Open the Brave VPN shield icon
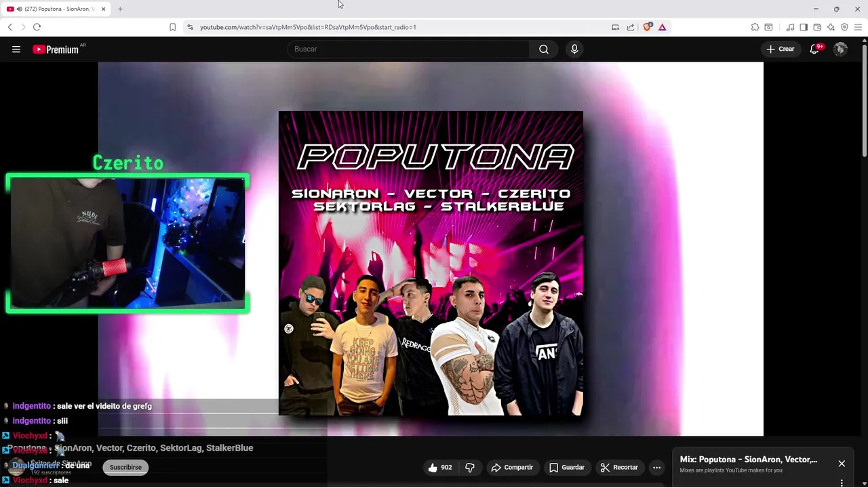The height and width of the screenshot is (488, 868). 844,27
